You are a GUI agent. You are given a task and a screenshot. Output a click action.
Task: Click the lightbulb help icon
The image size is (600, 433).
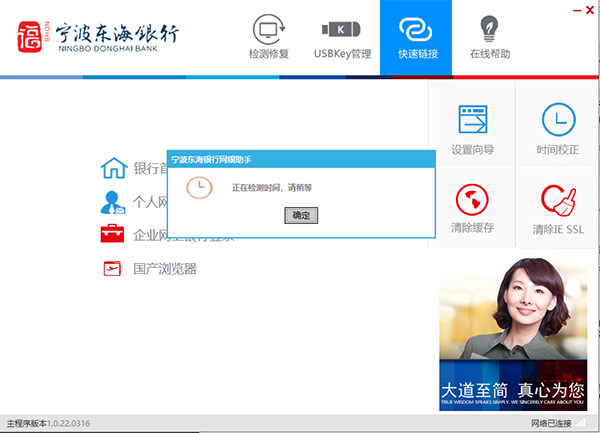[489, 28]
